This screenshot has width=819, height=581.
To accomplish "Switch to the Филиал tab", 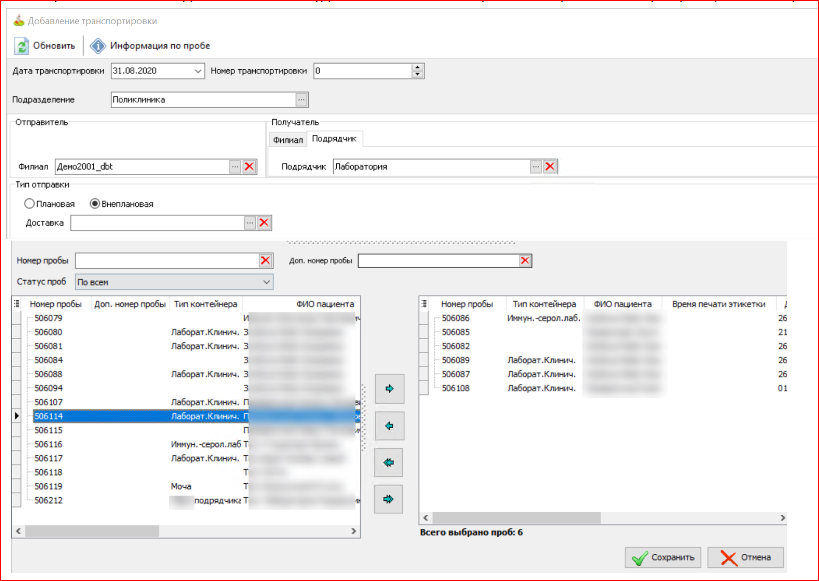I will (x=288, y=140).
